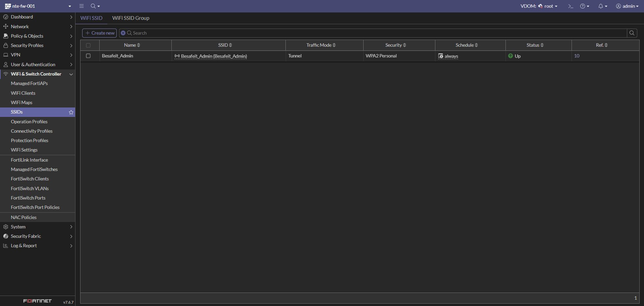The height and width of the screenshot is (306, 644).
Task: Click the WiFi signal icon in sidebar
Action: coord(6,74)
